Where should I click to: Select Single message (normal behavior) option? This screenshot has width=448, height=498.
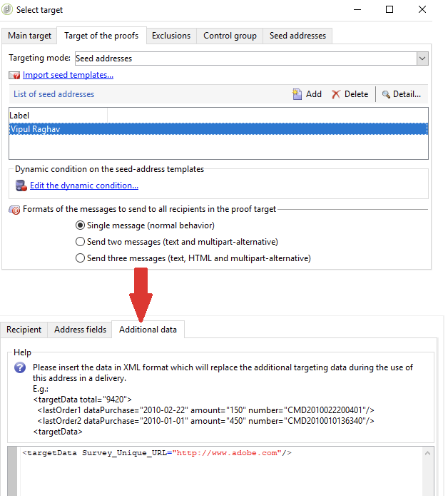81,225
